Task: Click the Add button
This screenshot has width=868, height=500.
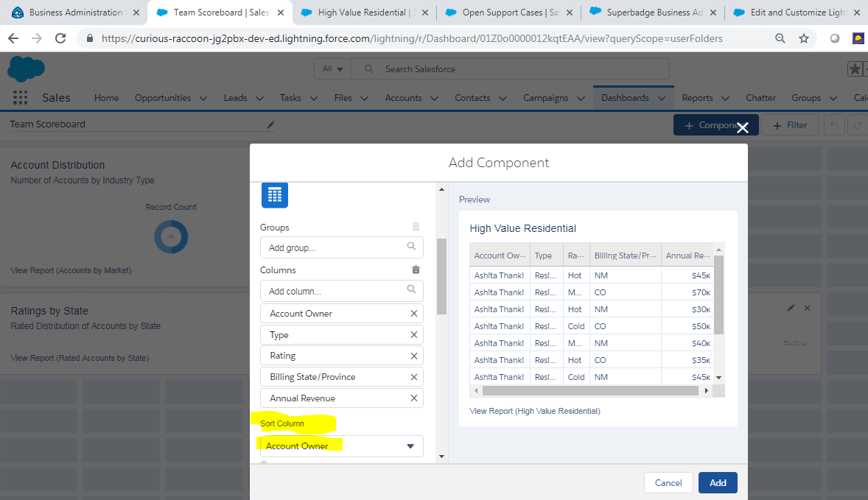Action: pyautogui.click(x=718, y=483)
